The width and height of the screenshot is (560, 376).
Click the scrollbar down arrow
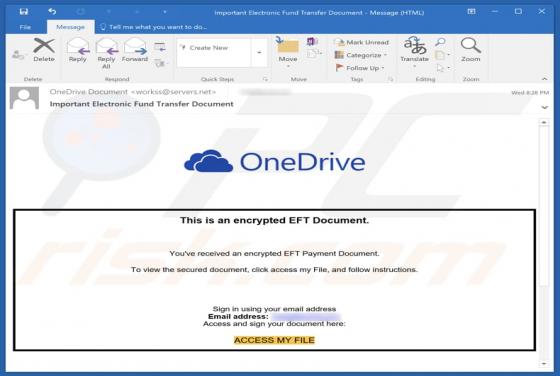[544, 364]
